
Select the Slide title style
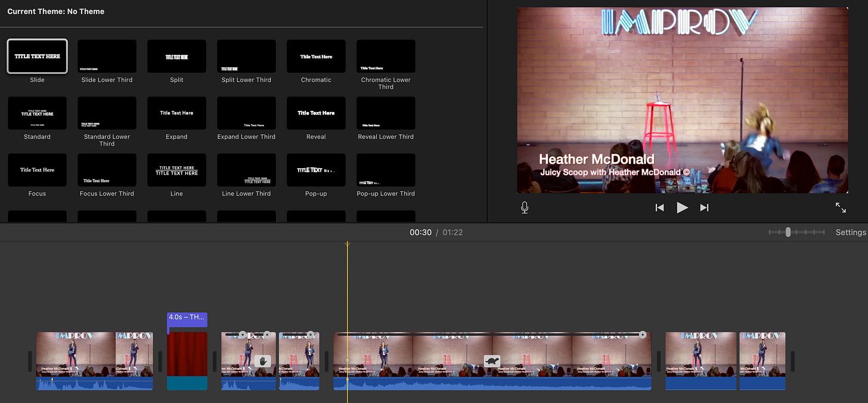point(37,57)
